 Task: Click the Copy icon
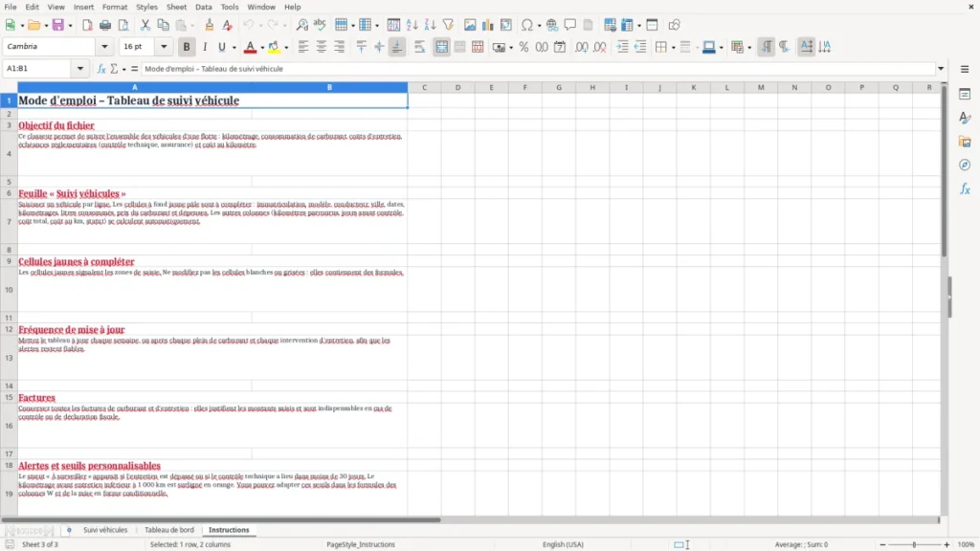pos(163,25)
